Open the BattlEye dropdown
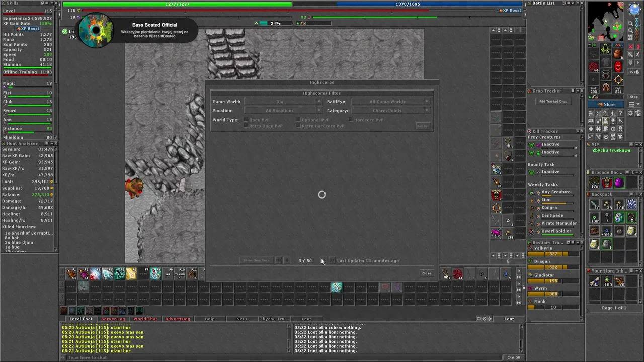This screenshot has height=362, width=644. (x=390, y=102)
